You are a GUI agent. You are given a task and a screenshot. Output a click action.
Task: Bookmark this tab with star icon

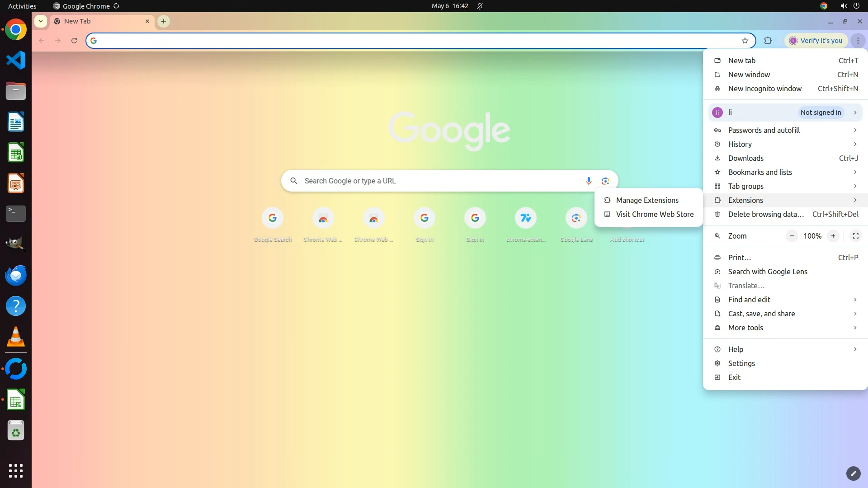pos(745,41)
